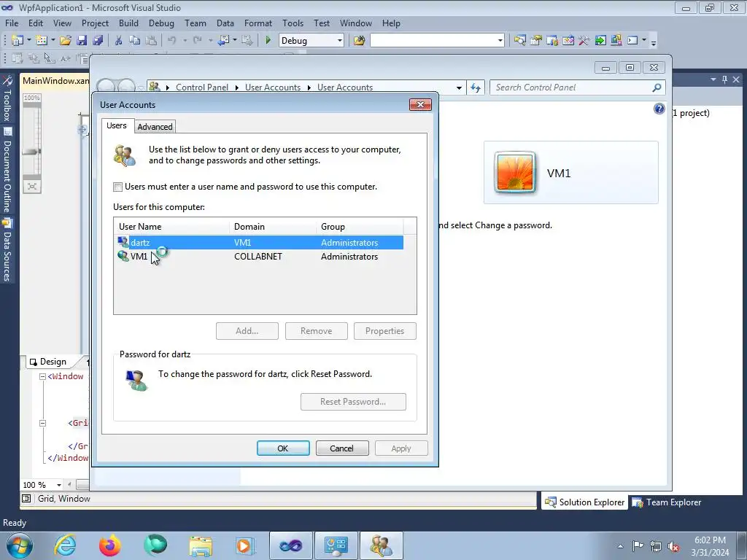This screenshot has height=560, width=747.
Task: Click the Add New Item toolbar icon
Action: [42, 41]
